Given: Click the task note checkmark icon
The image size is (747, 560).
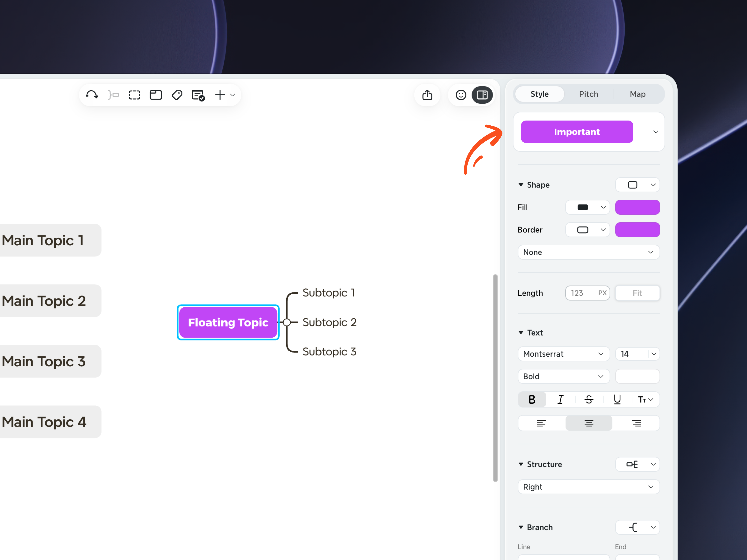Looking at the screenshot, I should pyautogui.click(x=198, y=95).
